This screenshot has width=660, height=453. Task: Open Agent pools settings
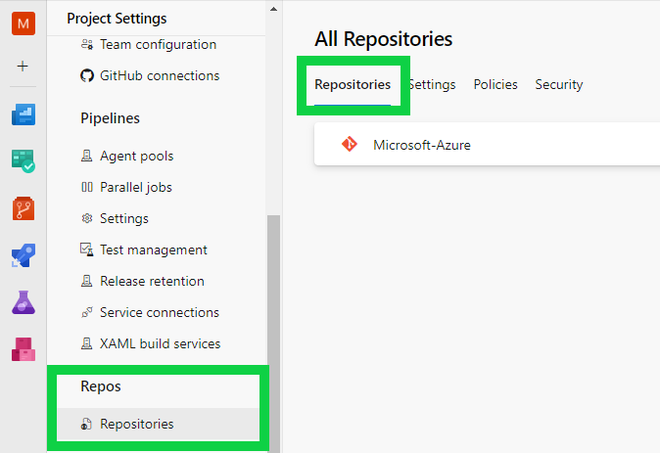tap(136, 156)
